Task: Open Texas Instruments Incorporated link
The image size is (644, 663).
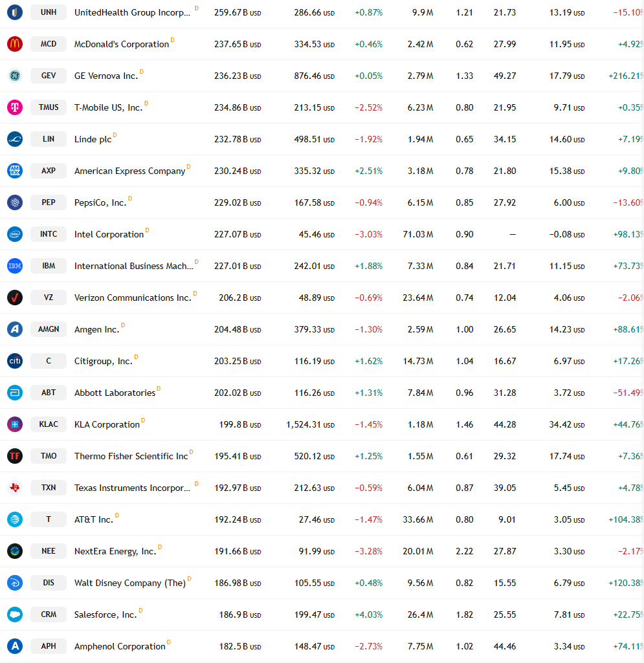Action: click(x=133, y=488)
